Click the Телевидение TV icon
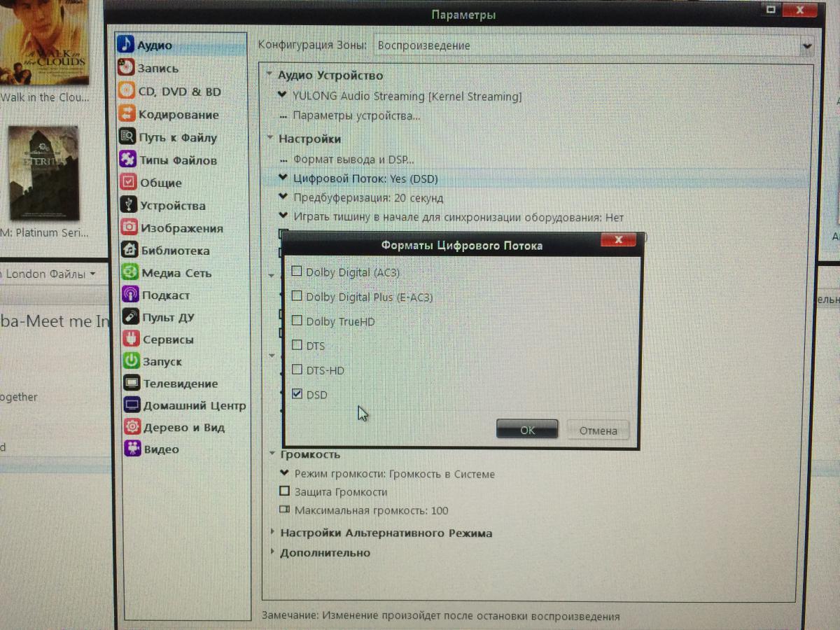This screenshot has width=840, height=630. point(132,383)
